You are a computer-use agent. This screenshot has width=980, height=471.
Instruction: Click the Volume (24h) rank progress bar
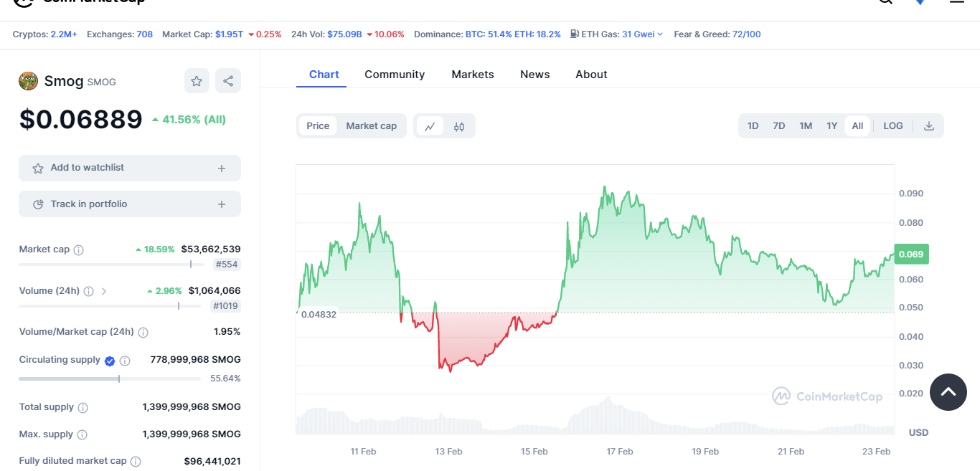pyautogui.click(x=110, y=306)
